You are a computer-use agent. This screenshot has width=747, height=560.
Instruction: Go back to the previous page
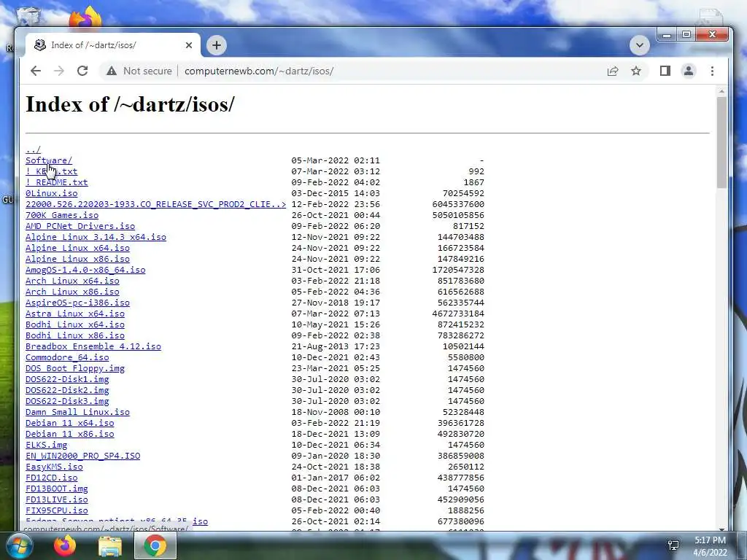click(36, 71)
